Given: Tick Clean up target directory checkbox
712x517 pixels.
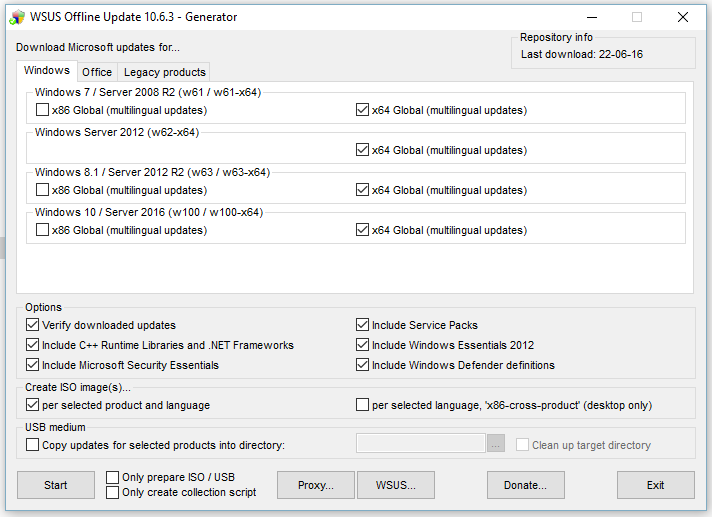Looking at the screenshot, I should [x=522, y=444].
